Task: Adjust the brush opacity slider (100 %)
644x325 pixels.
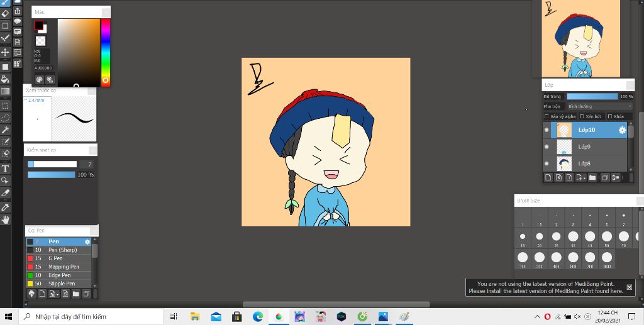Action: pyautogui.click(x=52, y=175)
